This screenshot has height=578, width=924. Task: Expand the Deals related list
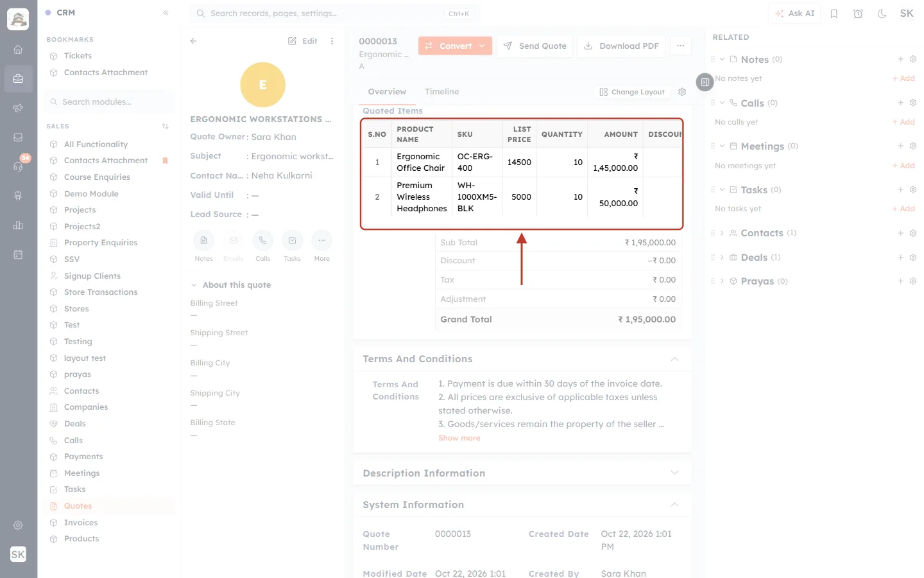pyautogui.click(x=722, y=258)
